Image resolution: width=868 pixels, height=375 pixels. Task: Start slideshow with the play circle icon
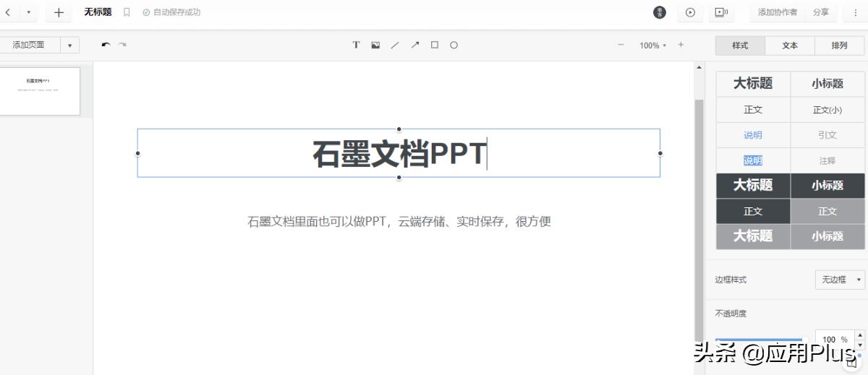tap(690, 12)
